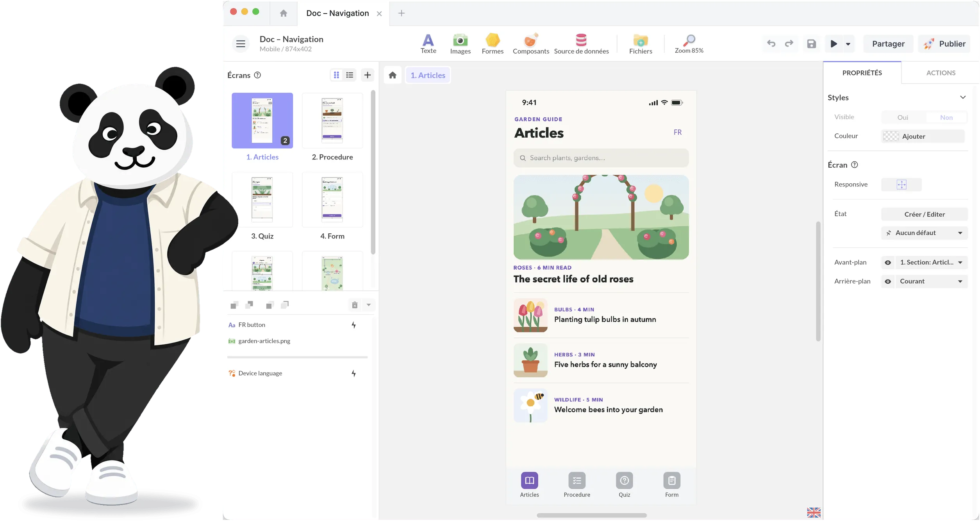Go to home tab icon
Viewport: 980px width, 521px height.
click(x=283, y=13)
